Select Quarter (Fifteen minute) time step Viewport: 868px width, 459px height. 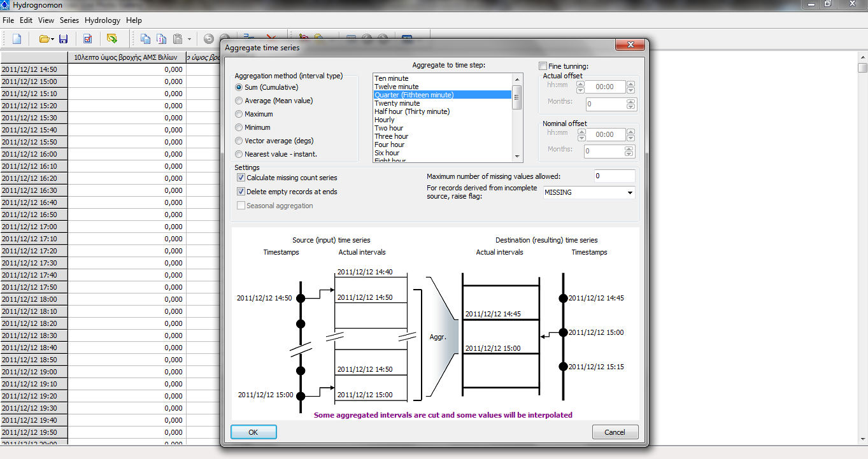click(x=442, y=95)
